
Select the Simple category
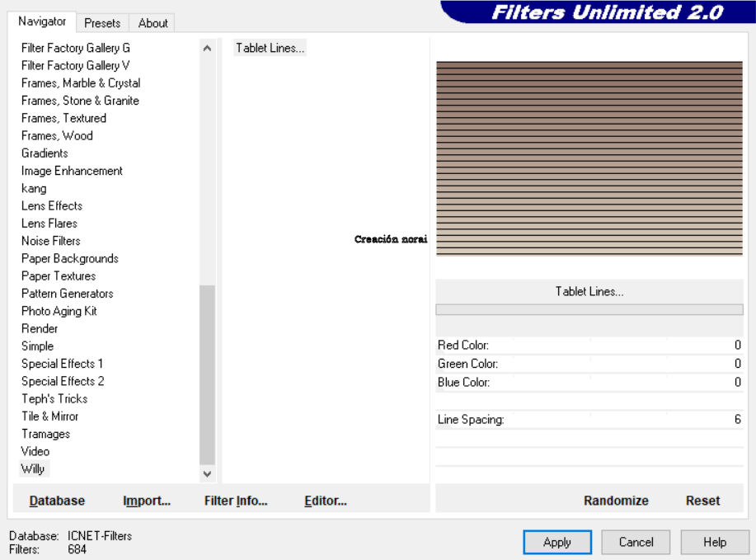pyautogui.click(x=37, y=346)
